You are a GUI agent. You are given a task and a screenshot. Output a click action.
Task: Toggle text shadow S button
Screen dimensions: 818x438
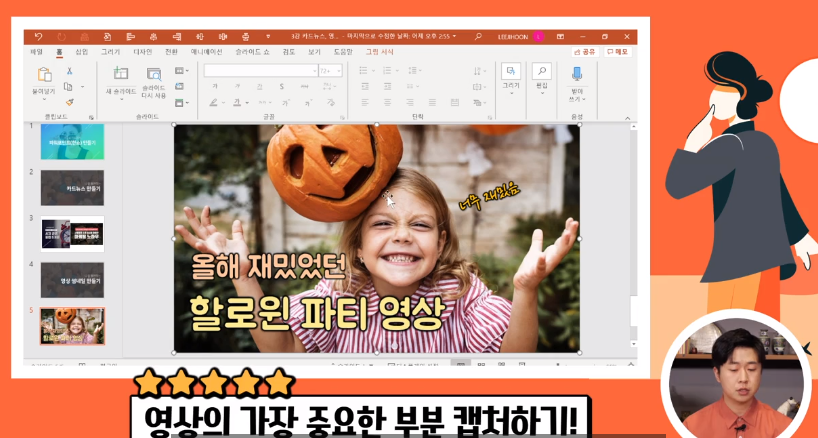coord(281,87)
